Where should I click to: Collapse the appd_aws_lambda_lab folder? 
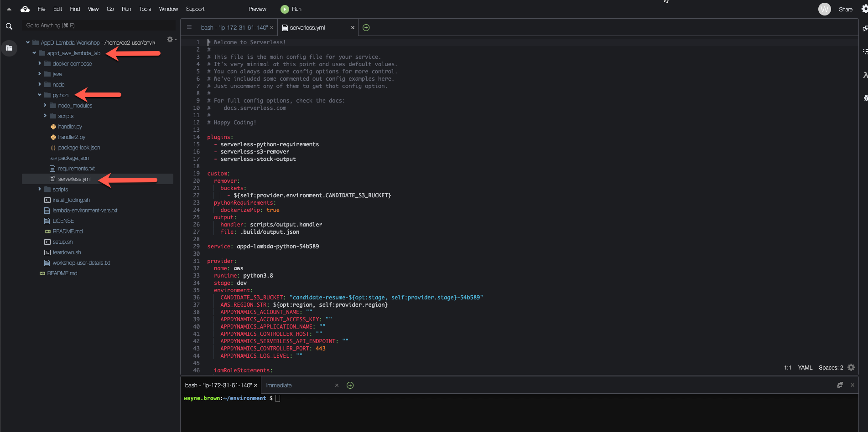pyautogui.click(x=34, y=53)
